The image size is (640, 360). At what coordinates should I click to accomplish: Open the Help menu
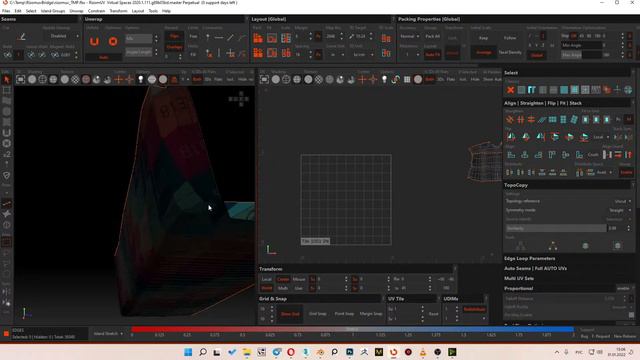166,11
